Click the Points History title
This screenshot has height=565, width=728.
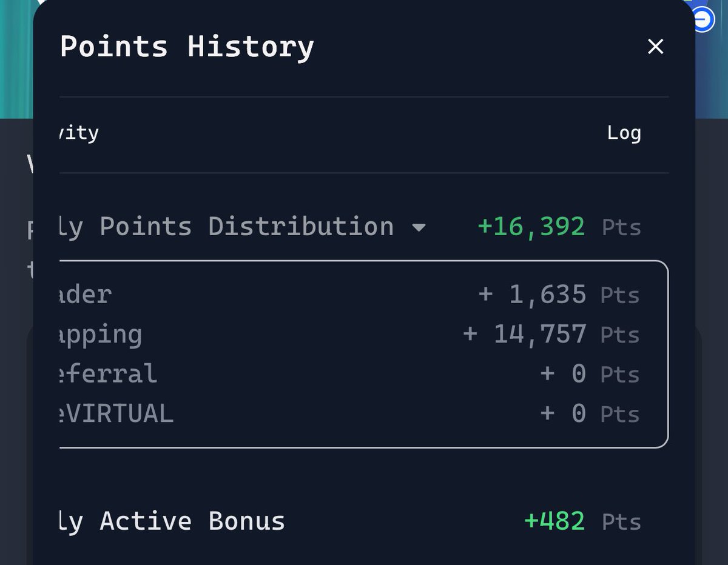click(x=187, y=47)
